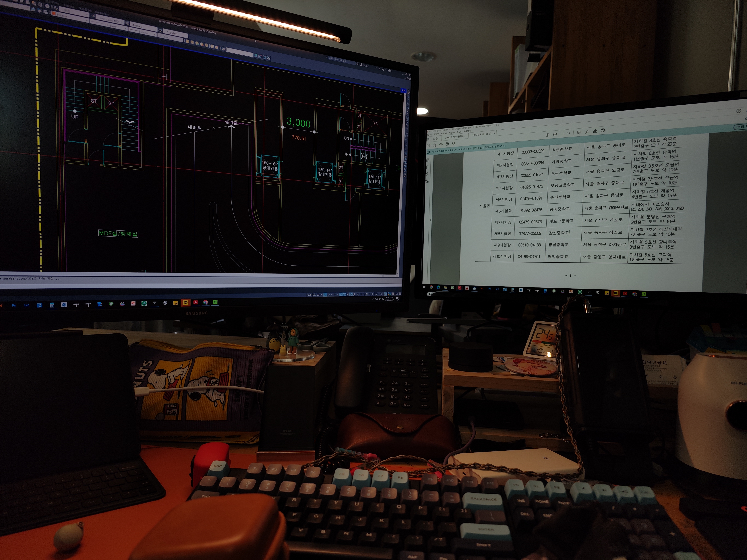The height and width of the screenshot is (560, 747).
Task: Open Photoshop on the left monitor taskbar
Action: [x=14, y=305]
